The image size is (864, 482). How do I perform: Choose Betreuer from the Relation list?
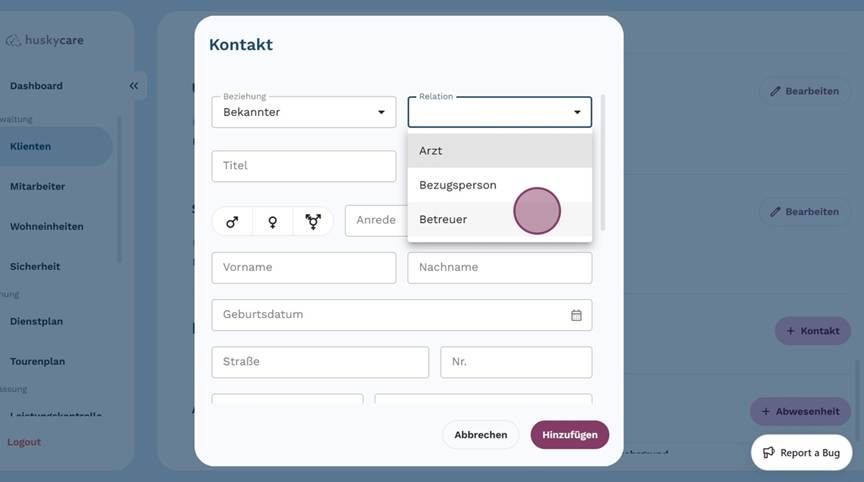(x=500, y=219)
